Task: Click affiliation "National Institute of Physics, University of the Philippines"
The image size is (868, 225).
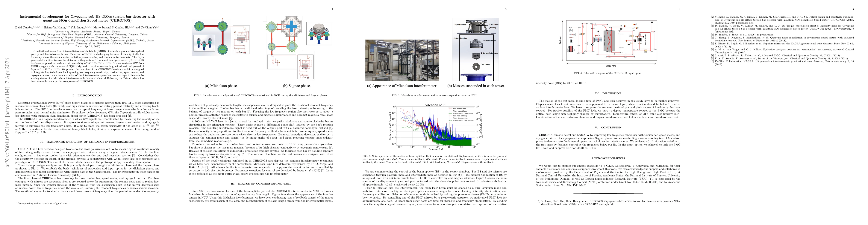Action: click(x=87, y=43)
